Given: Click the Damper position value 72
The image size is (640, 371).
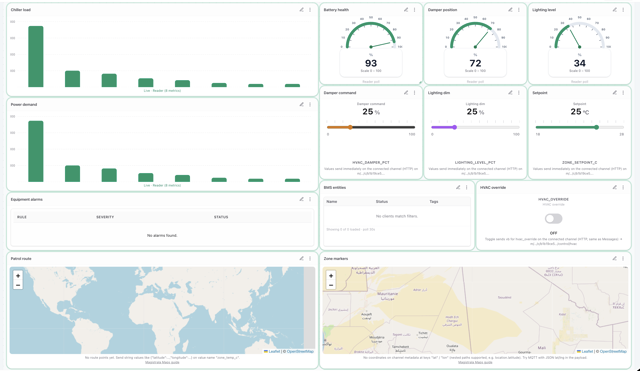Looking at the screenshot, I should tap(475, 63).
